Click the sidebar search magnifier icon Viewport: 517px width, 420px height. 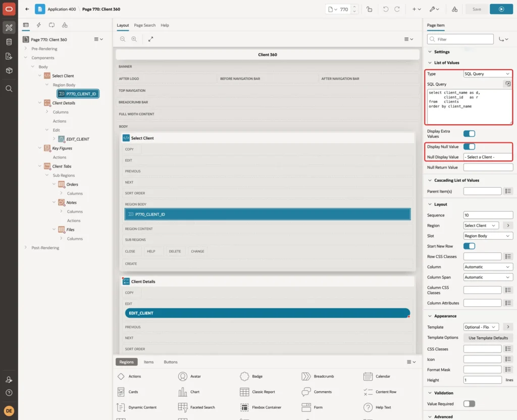tap(9, 89)
